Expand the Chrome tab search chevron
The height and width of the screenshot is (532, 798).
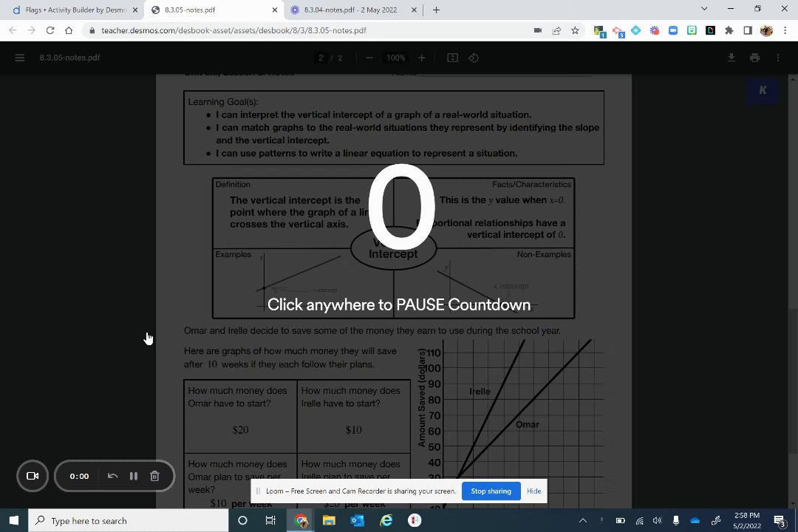(x=704, y=9)
